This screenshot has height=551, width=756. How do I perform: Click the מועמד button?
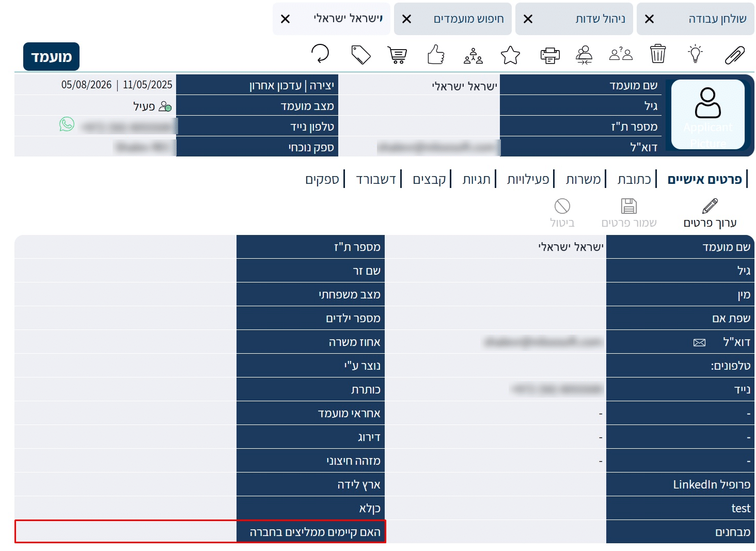51,57
